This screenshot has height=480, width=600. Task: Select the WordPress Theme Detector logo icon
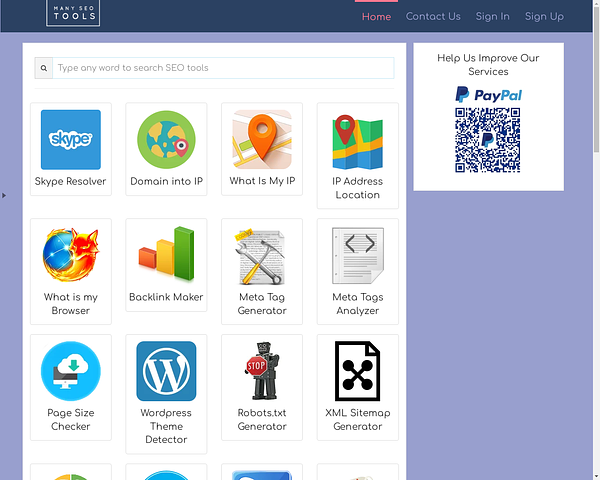166,371
